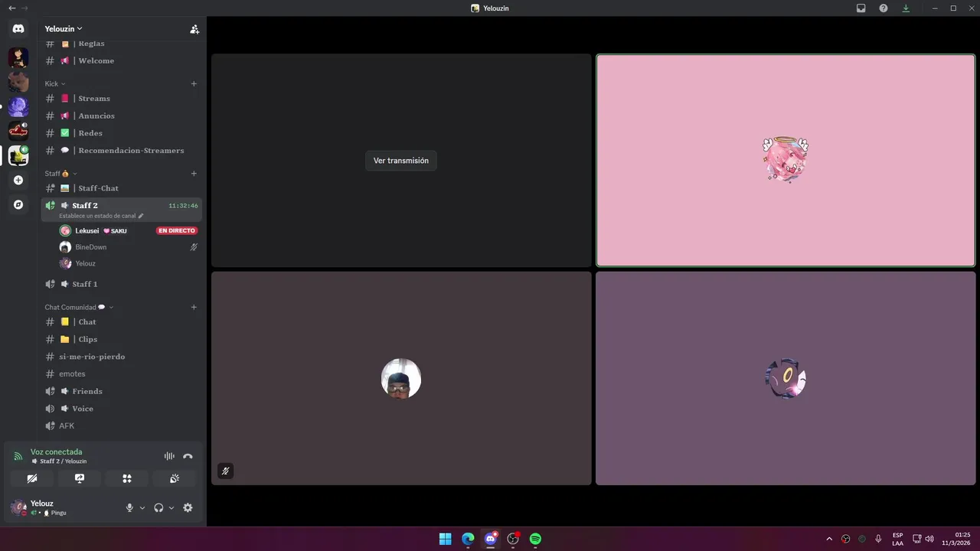Open the Windows Start menu
The width and height of the screenshot is (980, 551).
[445, 539]
